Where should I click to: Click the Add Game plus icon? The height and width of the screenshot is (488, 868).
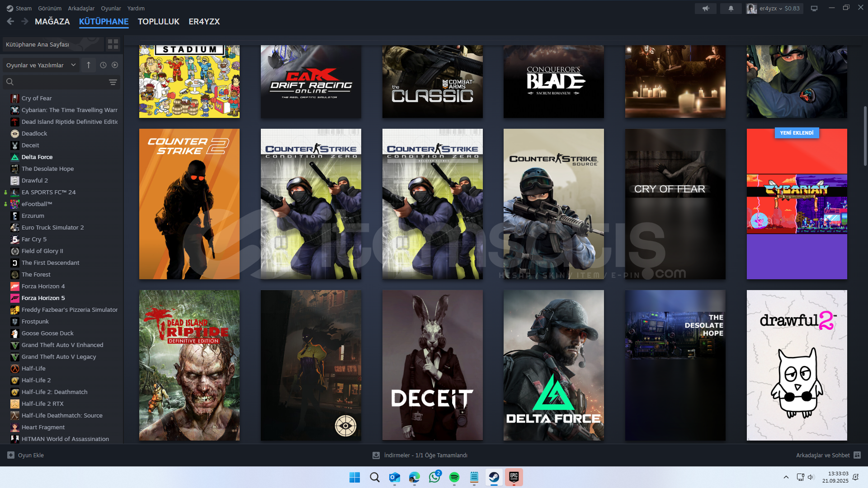11,455
